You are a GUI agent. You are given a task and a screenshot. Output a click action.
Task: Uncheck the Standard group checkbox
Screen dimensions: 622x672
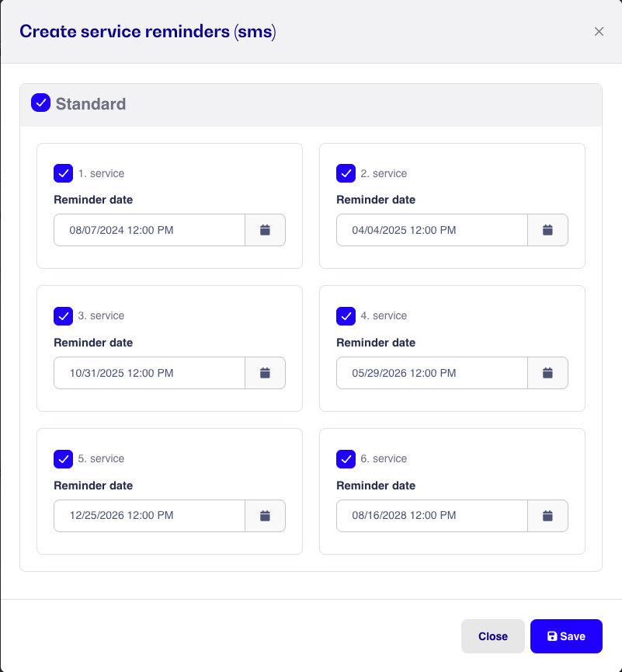pyautogui.click(x=40, y=103)
